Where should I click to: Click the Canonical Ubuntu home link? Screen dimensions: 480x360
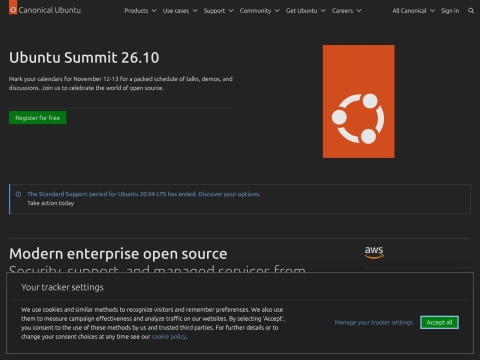click(45, 10)
